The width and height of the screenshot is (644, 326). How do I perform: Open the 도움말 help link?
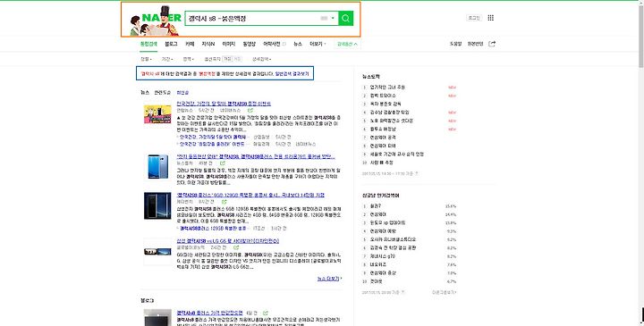coord(455,44)
